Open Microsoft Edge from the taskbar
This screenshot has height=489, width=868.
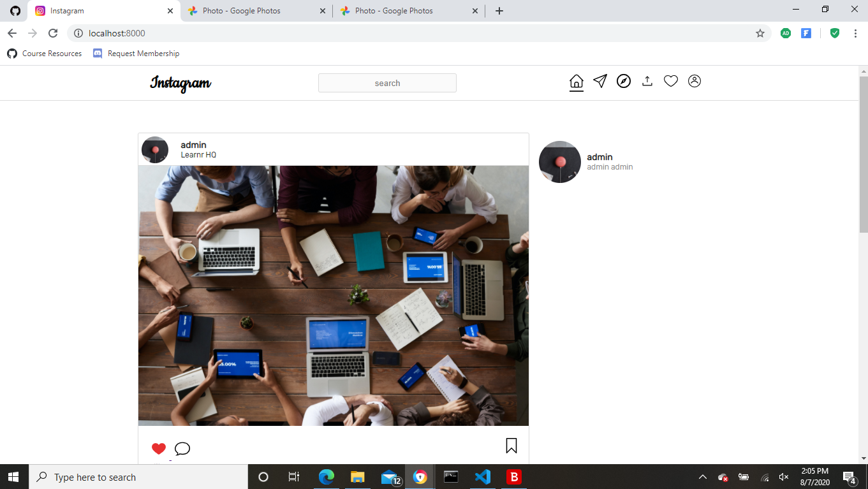[x=326, y=477]
